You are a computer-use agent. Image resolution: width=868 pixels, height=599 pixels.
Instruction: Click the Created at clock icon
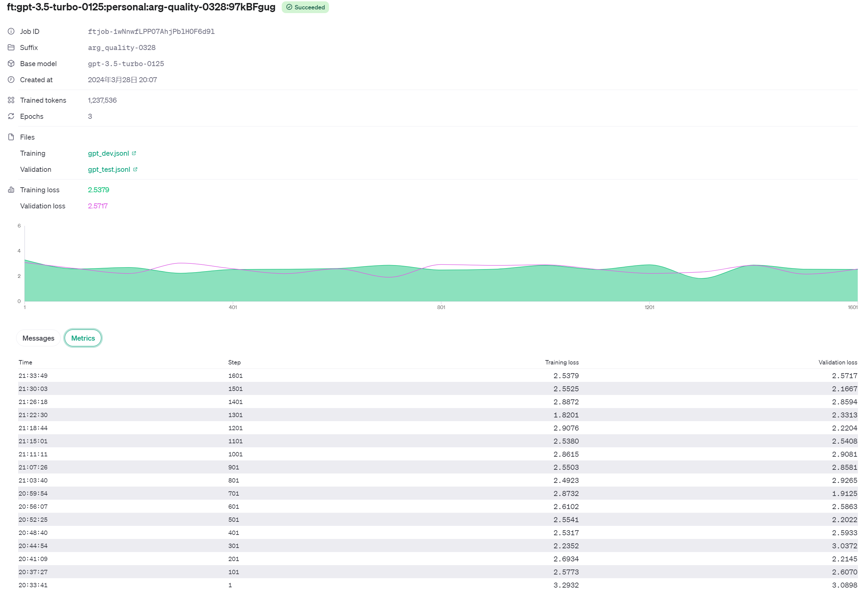pyautogui.click(x=11, y=80)
